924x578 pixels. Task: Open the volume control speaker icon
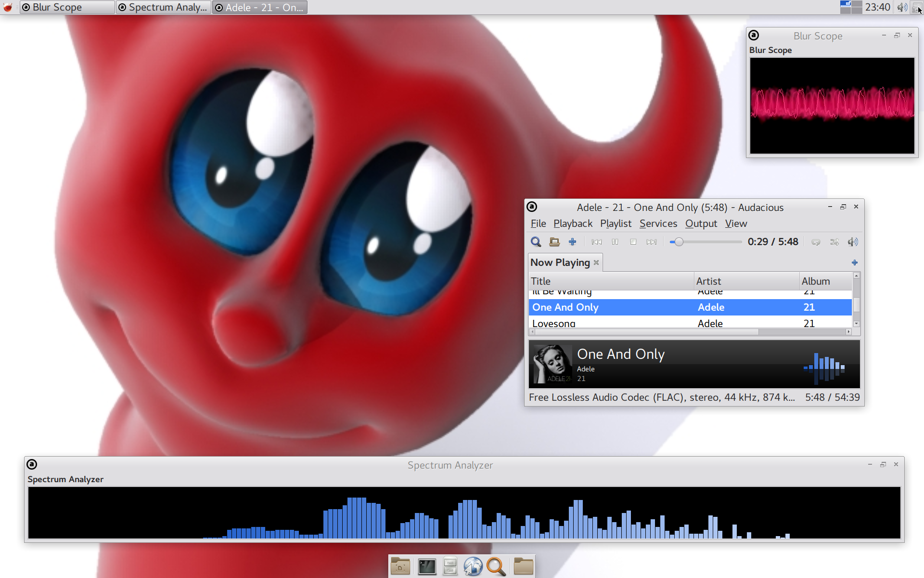(x=852, y=242)
